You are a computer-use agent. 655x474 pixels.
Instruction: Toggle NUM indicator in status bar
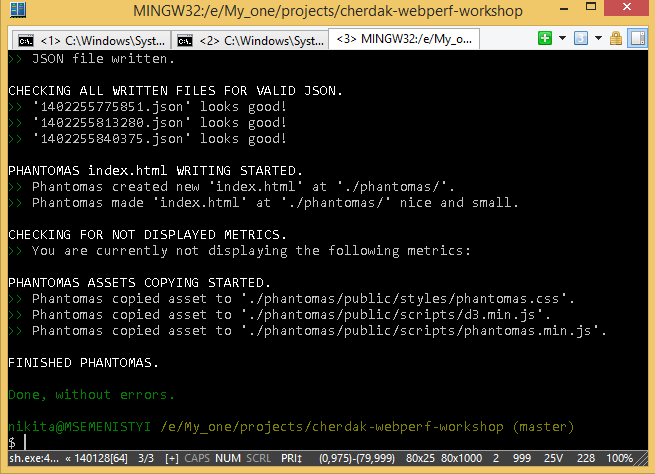[228, 458]
